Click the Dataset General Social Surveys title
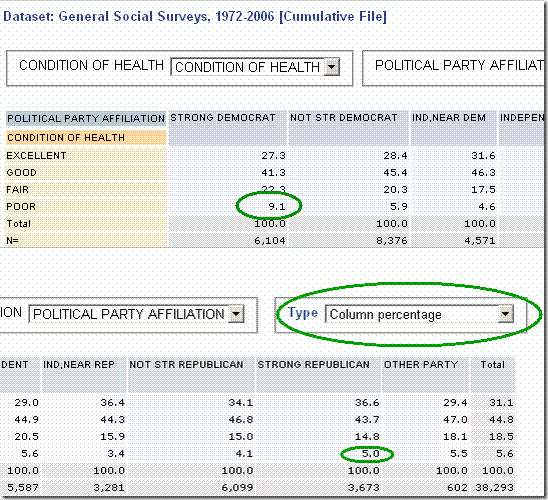 195,16
